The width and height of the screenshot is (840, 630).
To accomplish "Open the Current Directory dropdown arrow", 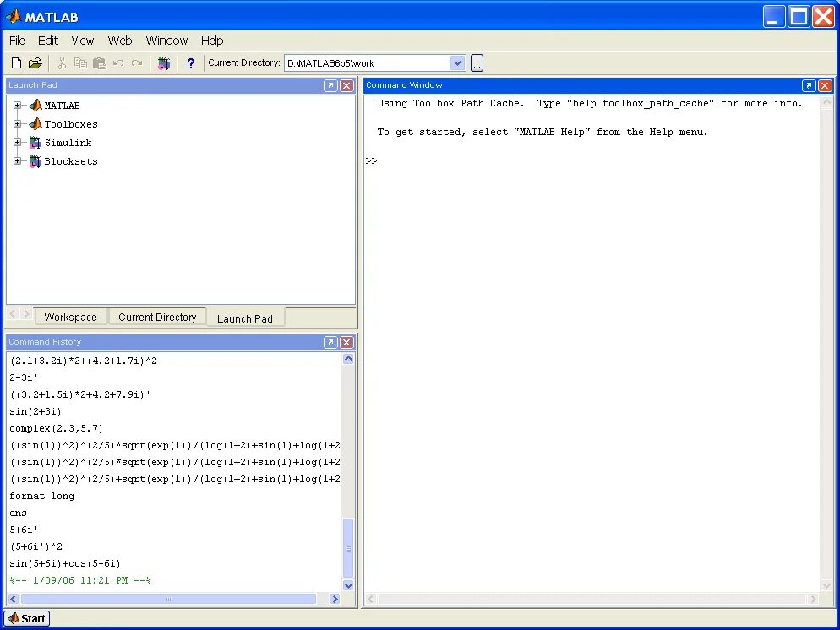I will (x=457, y=63).
